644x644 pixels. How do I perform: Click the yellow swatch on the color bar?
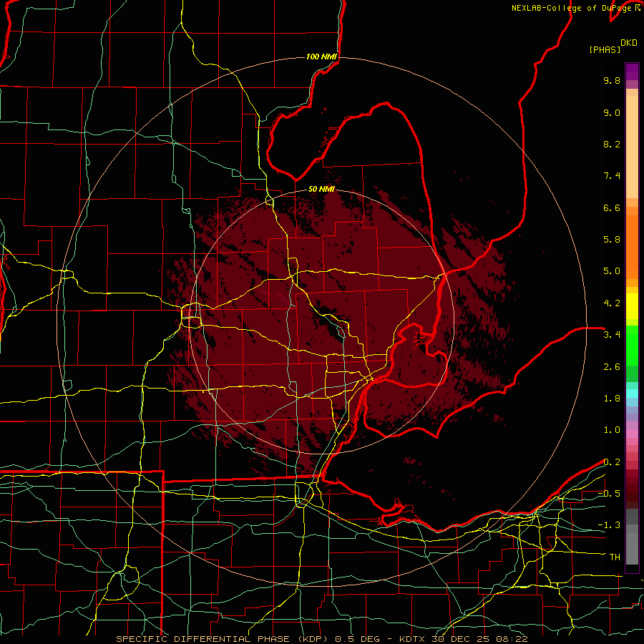point(632,306)
